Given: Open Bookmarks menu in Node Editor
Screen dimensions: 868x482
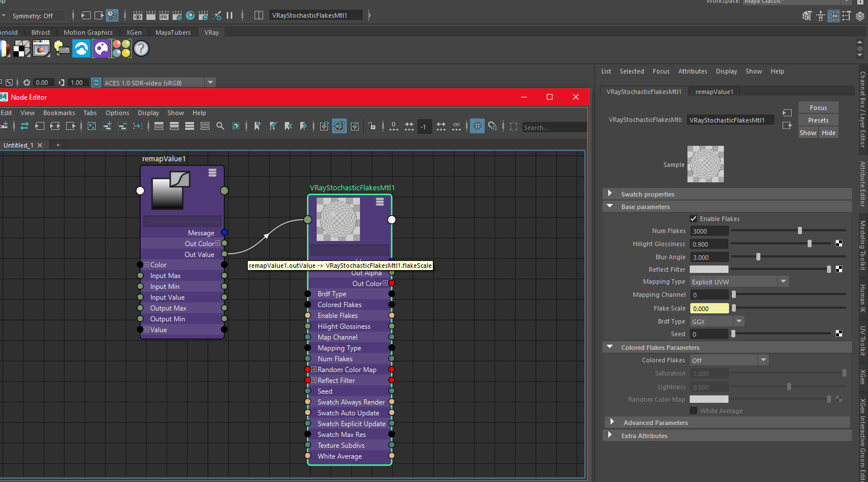Looking at the screenshot, I should pyautogui.click(x=59, y=113).
